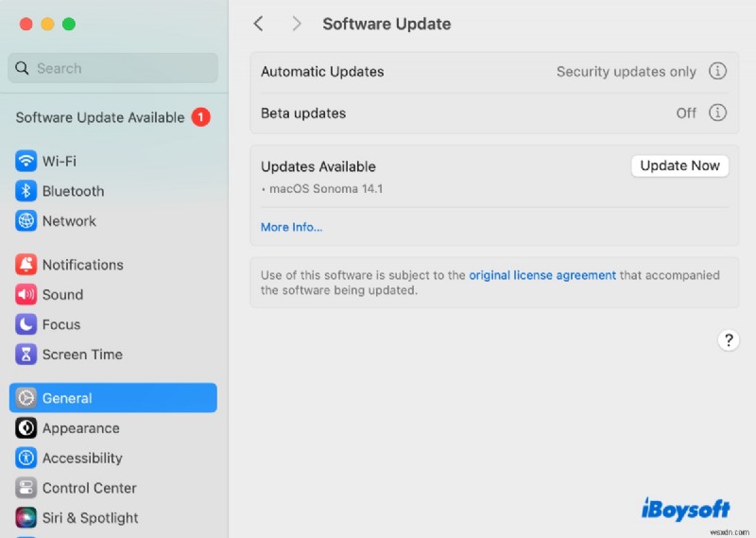This screenshot has width=756, height=538.
Task: Close window with the red button
Action: tap(26, 24)
